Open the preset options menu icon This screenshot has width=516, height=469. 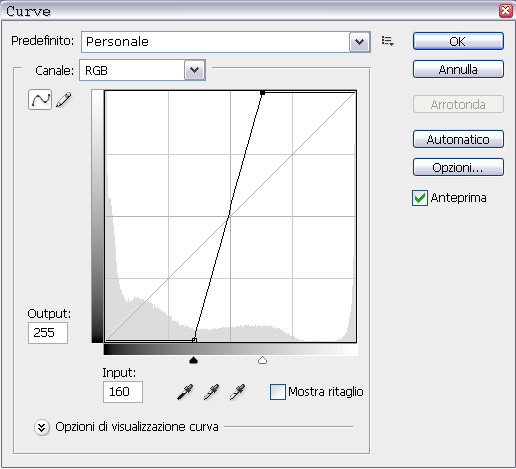(x=388, y=41)
